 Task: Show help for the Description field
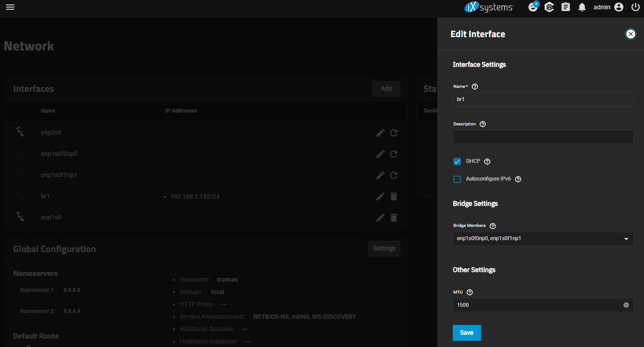[x=483, y=124]
